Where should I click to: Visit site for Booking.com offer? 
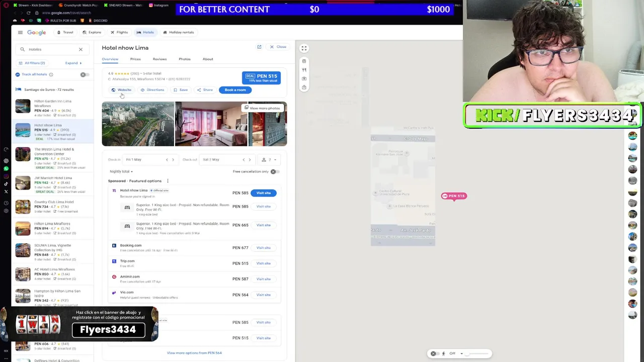tap(263, 248)
